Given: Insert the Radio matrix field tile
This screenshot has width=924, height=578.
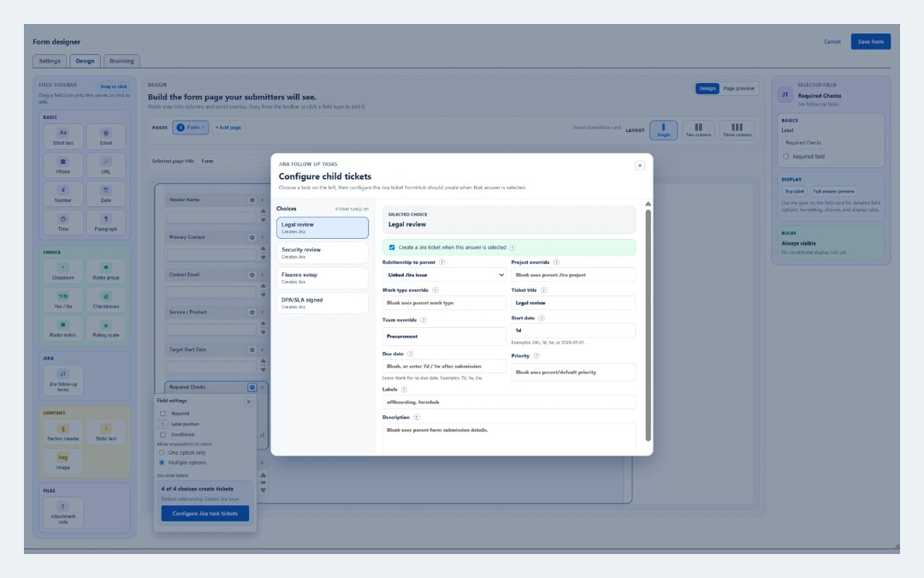Looking at the screenshot, I should 63,329.
